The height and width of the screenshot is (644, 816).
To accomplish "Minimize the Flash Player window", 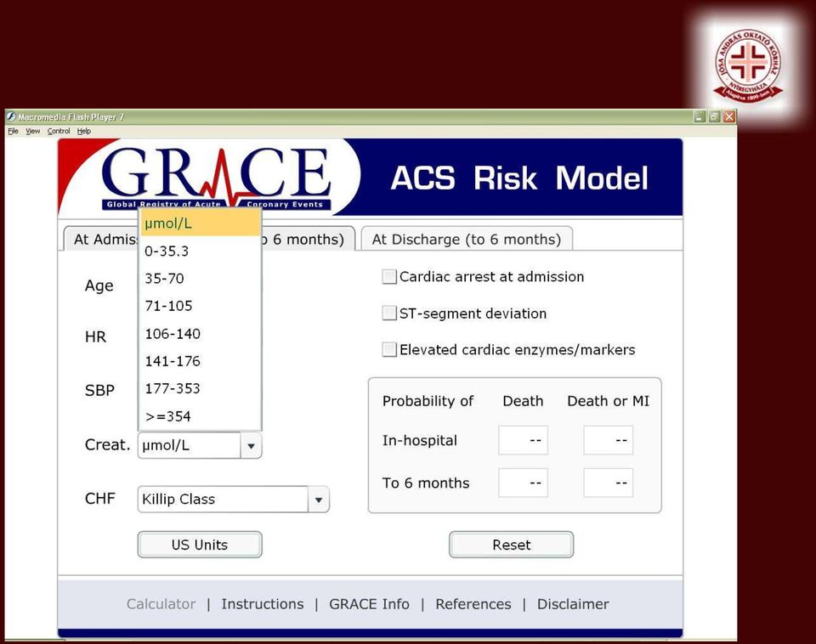I will point(700,117).
